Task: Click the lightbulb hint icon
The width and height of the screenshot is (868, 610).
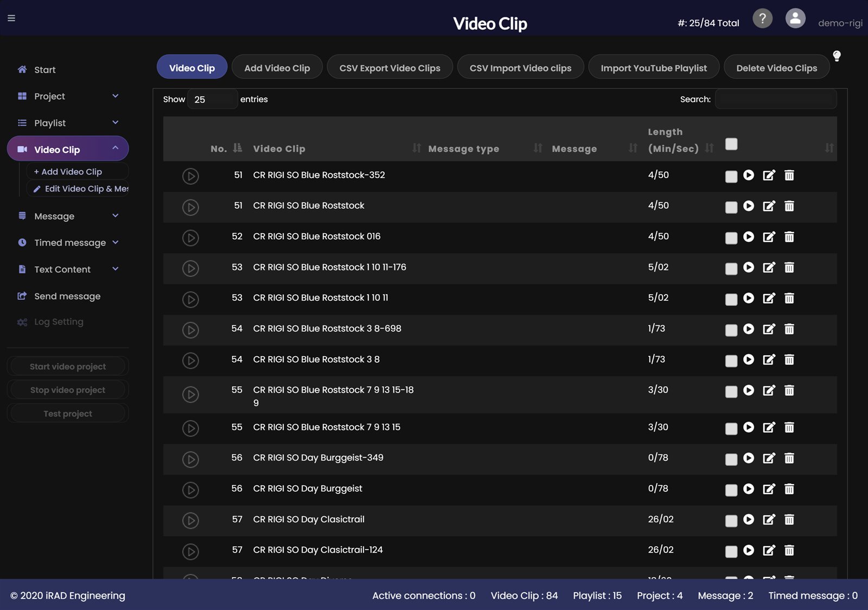Action: [x=837, y=56]
